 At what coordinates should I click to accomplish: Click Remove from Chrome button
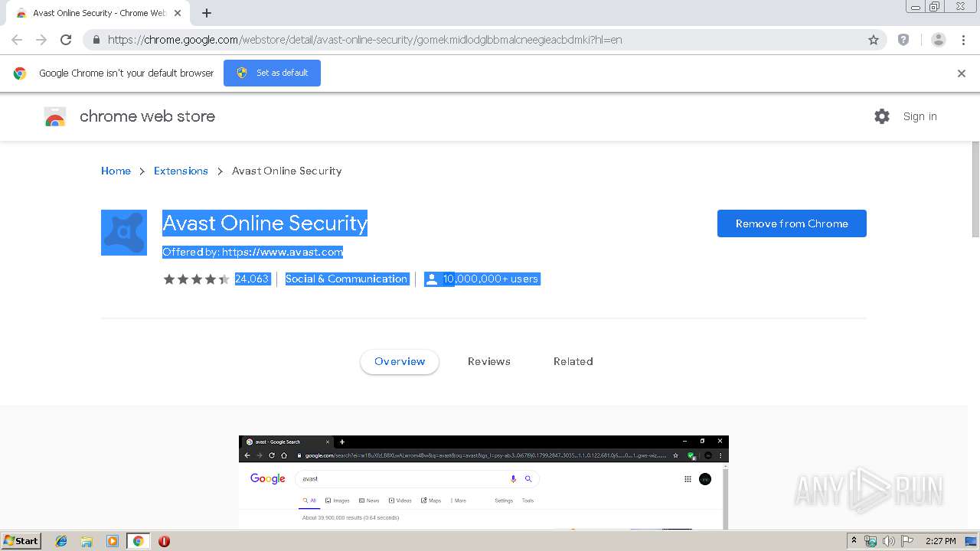[x=792, y=223]
